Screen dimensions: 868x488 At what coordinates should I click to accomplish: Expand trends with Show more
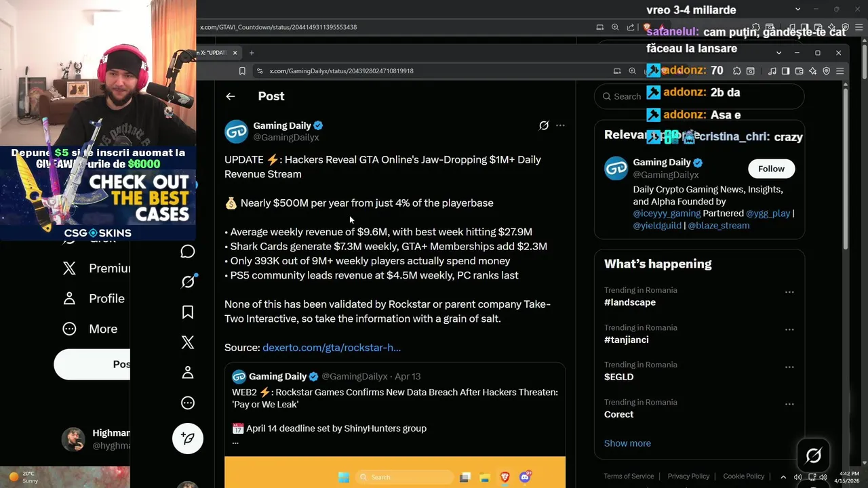(627, 443)
